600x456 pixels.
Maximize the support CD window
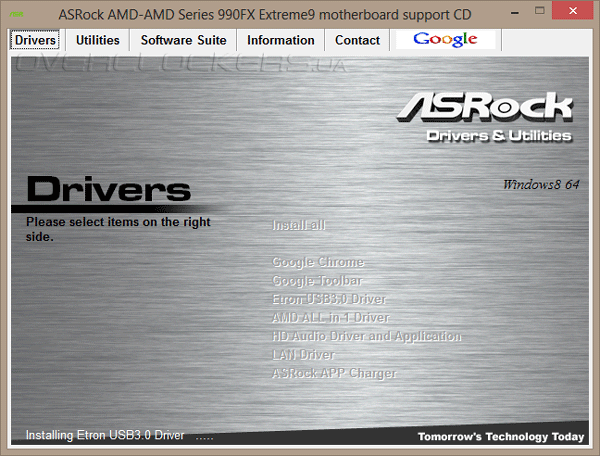[x=540, y=11]
